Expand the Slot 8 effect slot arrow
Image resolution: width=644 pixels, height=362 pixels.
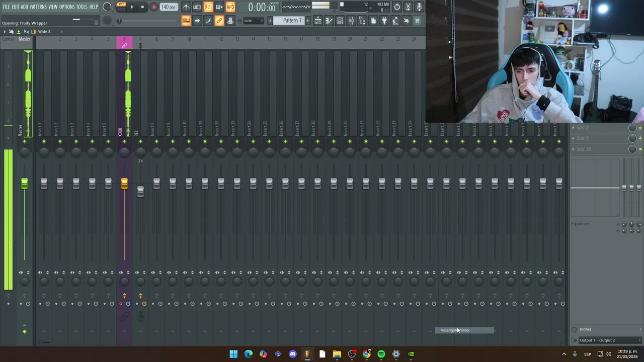[573, 128]
